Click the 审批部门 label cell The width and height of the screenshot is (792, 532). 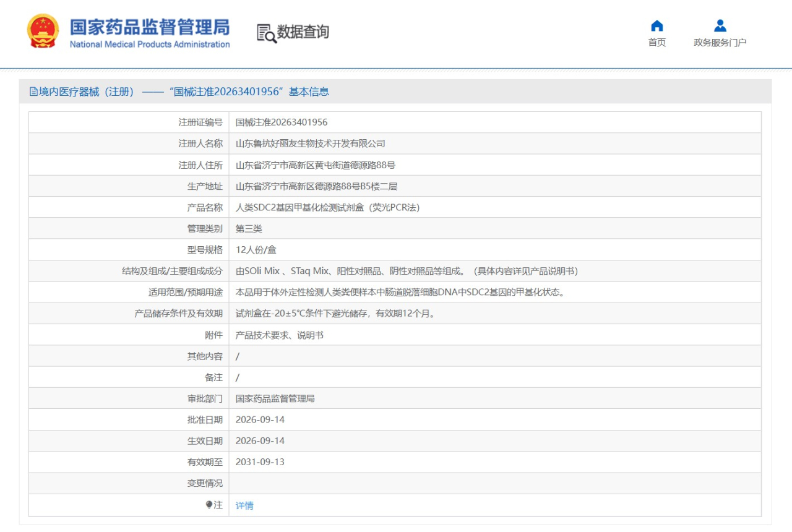129,398
